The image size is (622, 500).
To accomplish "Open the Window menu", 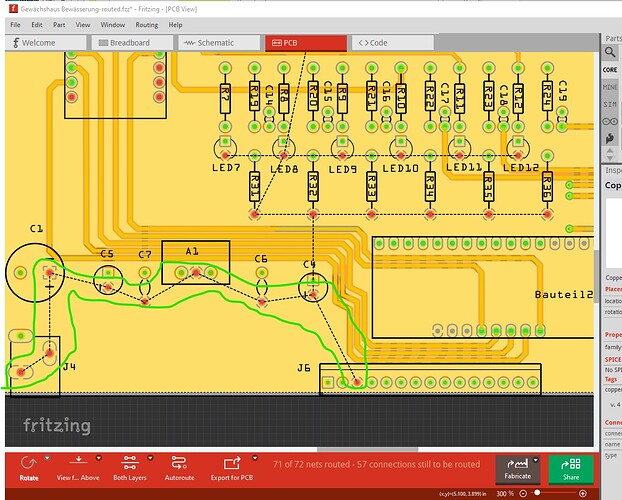I will pos(113,25).
